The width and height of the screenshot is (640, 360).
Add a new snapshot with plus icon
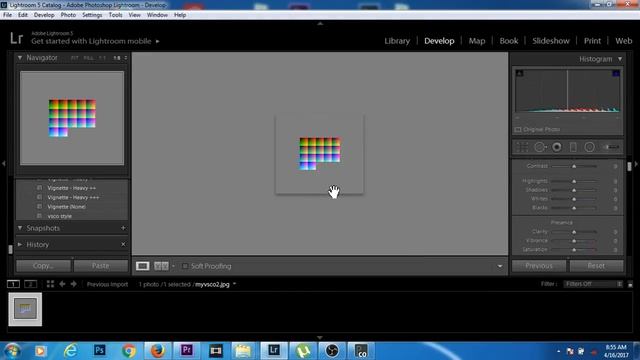point(123,228)
